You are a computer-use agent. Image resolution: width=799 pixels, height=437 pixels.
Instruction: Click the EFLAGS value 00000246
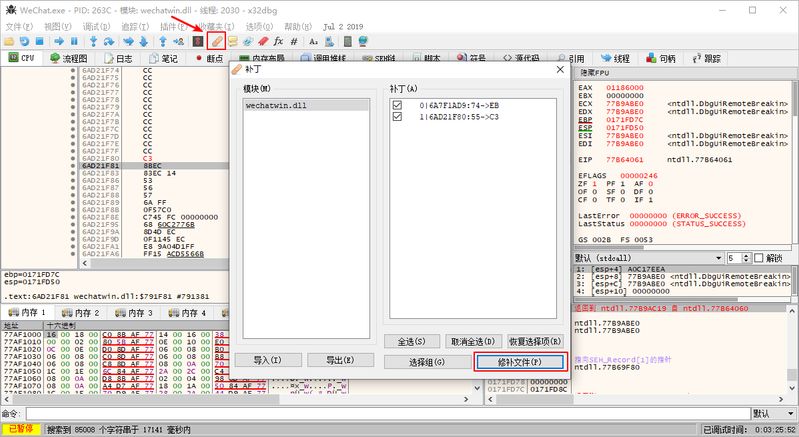pos(639,176)
